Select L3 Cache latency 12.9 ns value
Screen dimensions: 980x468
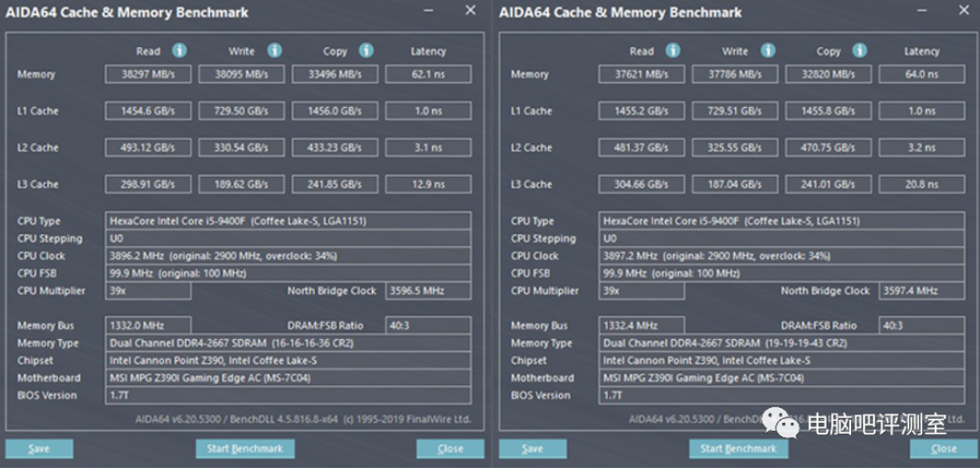[x=428, y=184]
